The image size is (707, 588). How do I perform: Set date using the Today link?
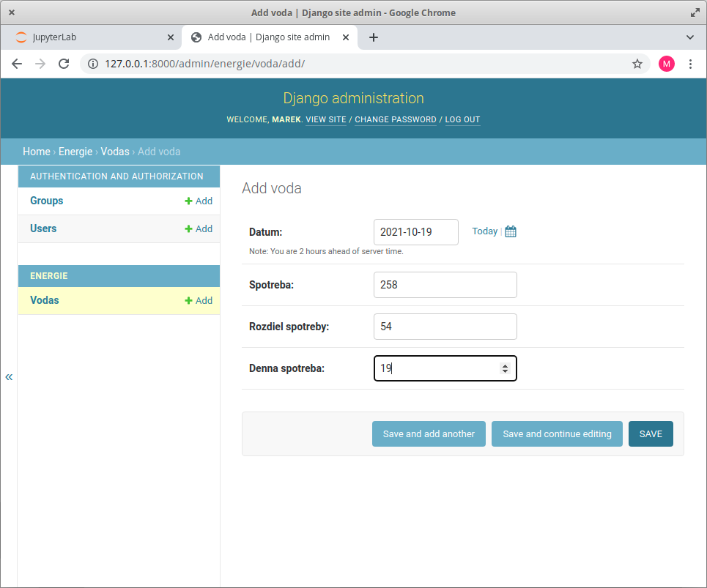(x=484, y=231)
